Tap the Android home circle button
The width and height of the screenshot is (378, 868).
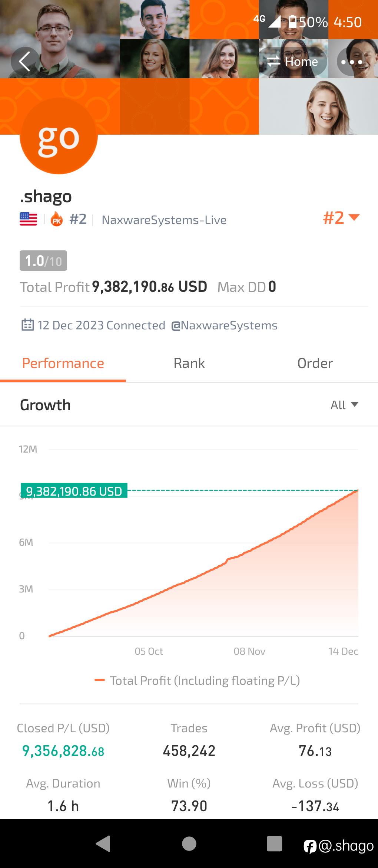[189, 844]
